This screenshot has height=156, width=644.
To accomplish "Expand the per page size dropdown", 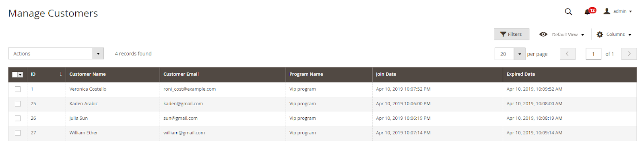I will (x=520, y=54).
